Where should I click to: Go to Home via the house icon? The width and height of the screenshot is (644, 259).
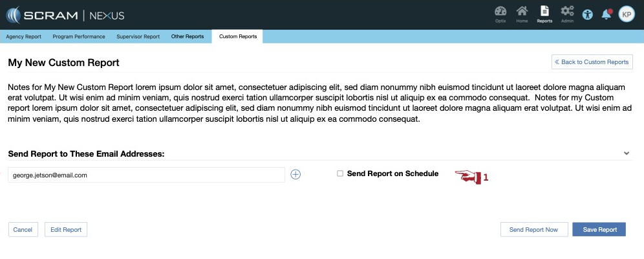tap(522, 12)
